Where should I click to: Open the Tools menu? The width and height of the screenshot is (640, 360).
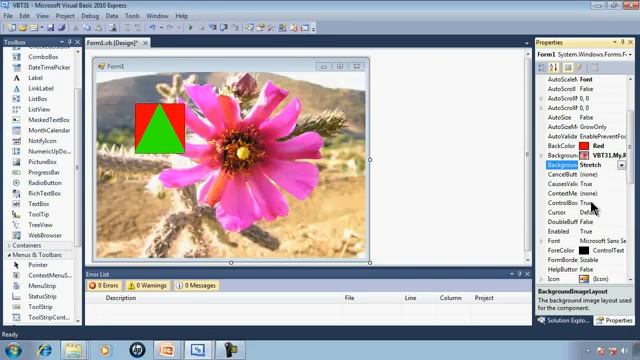point(132,16)
